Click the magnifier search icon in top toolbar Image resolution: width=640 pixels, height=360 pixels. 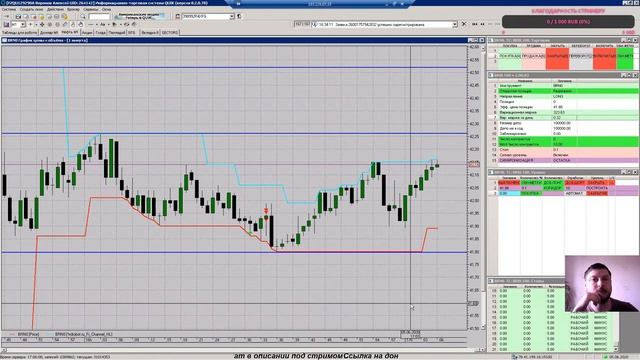click(x=83, y=17)
